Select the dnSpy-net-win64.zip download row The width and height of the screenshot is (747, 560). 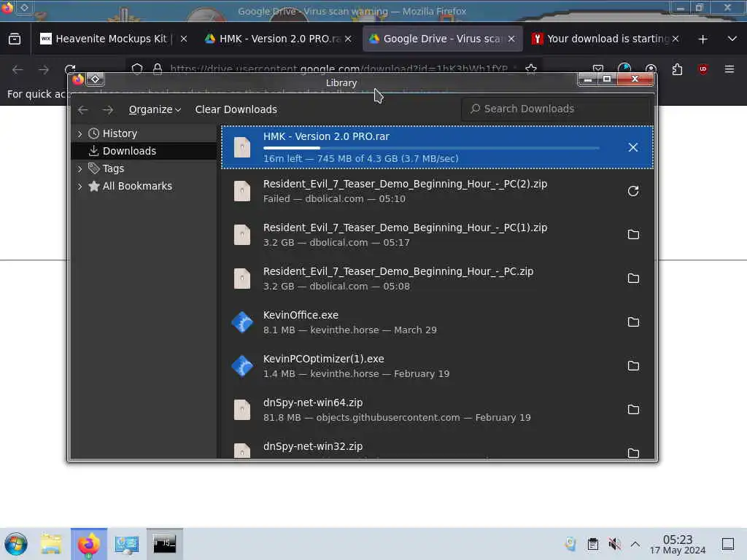tap(437, 410)
